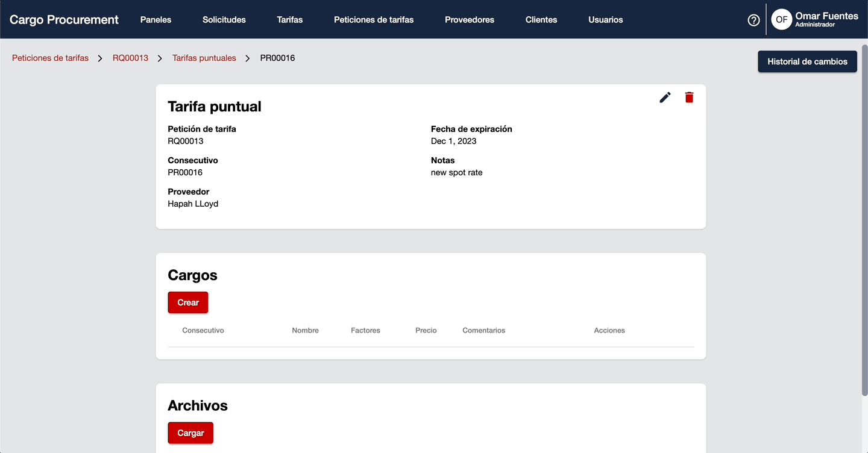Viewport: 868px width, 453px height.
Task: Go to Usuarios in navigation
Action: point(606,20)
